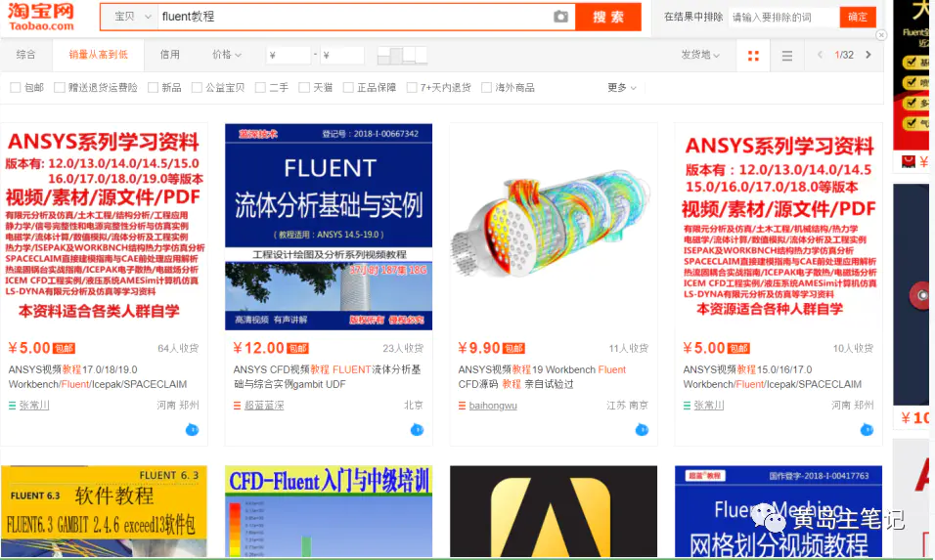
Task: Click the Taobao logo
Action: tap(43, 17)
